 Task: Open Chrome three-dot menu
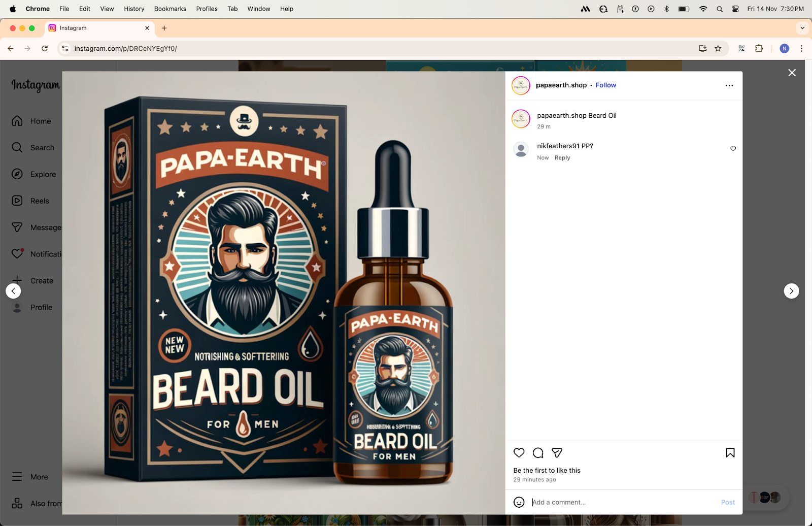pos(801,48)
